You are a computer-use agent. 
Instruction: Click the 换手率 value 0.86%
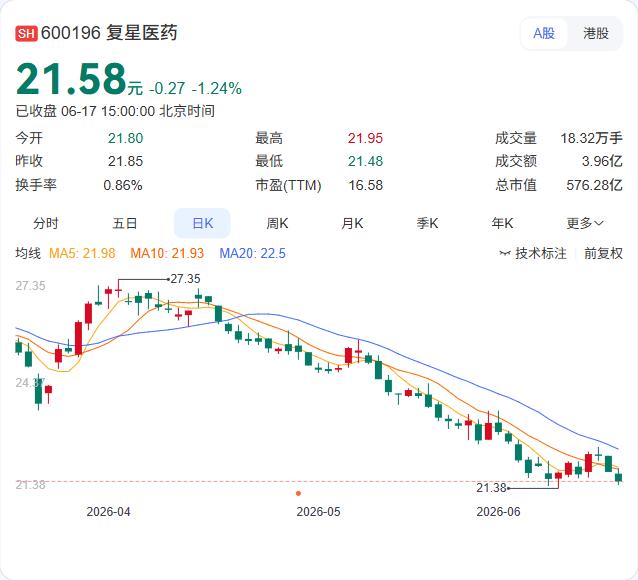[x=123, y=185]
